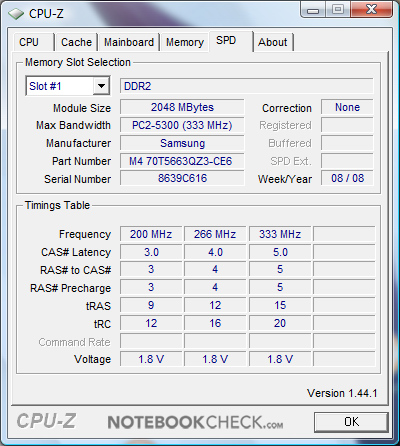Click the tRC value 16

(x=215, y=323)
